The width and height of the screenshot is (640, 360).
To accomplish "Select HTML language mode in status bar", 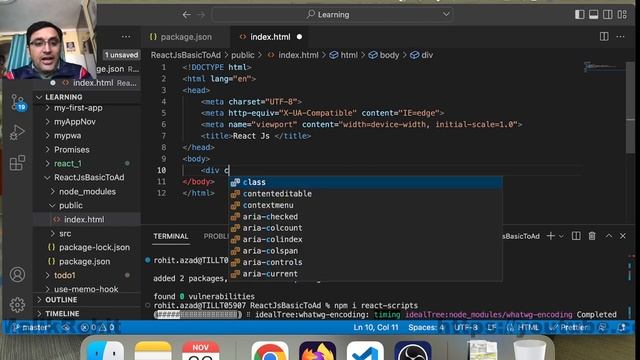I will (529, 327).
